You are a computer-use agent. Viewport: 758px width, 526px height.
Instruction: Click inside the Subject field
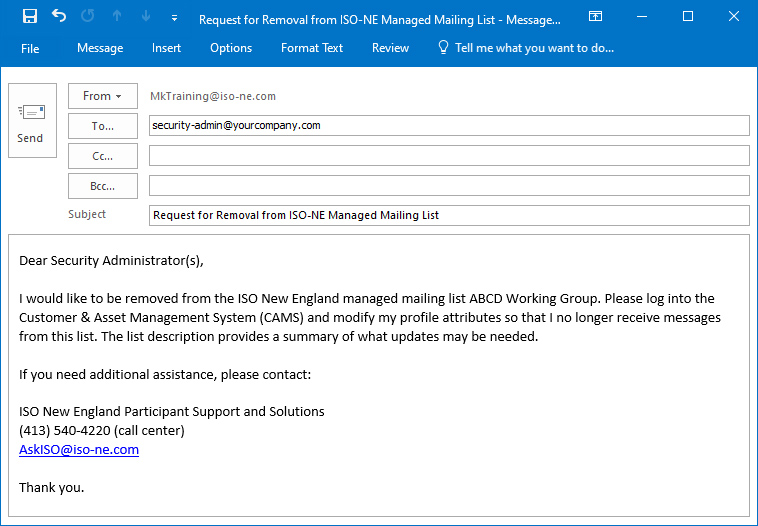click(448, 215)
